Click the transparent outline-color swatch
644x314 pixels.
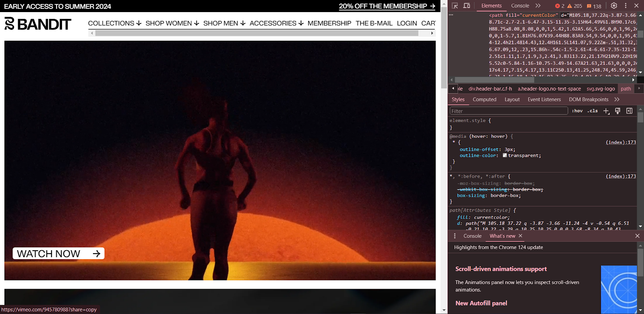pyautogui.click(x=505, y=156)
